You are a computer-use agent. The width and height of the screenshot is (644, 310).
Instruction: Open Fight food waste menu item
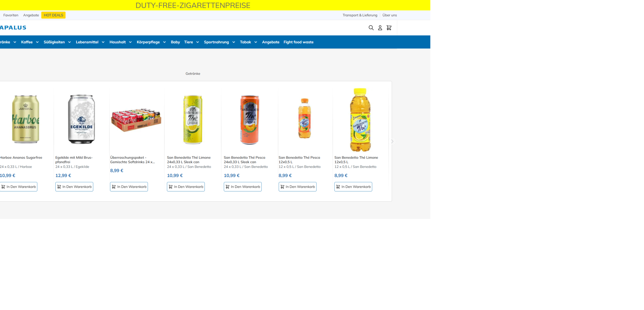(x=298, y=42)
